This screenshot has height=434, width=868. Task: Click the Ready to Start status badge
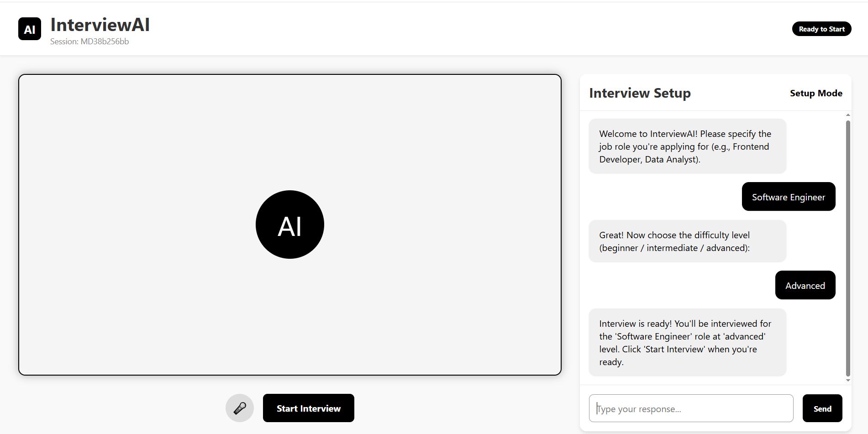pyautogui.click(x=821, y=29)
